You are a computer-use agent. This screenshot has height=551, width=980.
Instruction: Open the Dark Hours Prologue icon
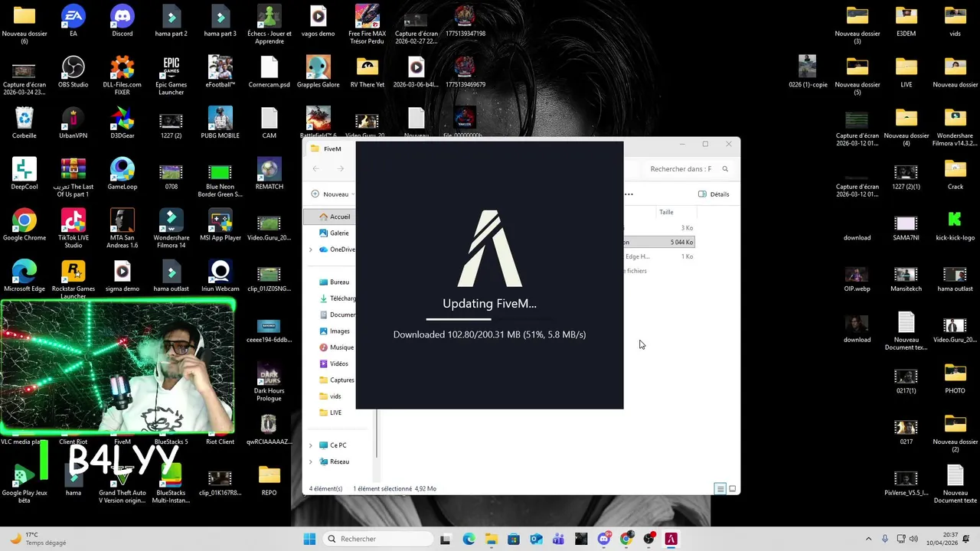click(269, 382)
